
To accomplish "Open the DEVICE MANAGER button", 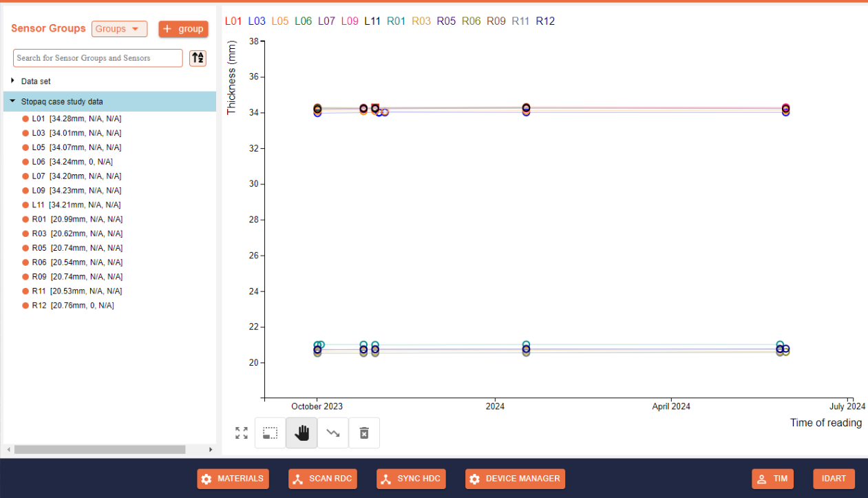I will [515, 479].
